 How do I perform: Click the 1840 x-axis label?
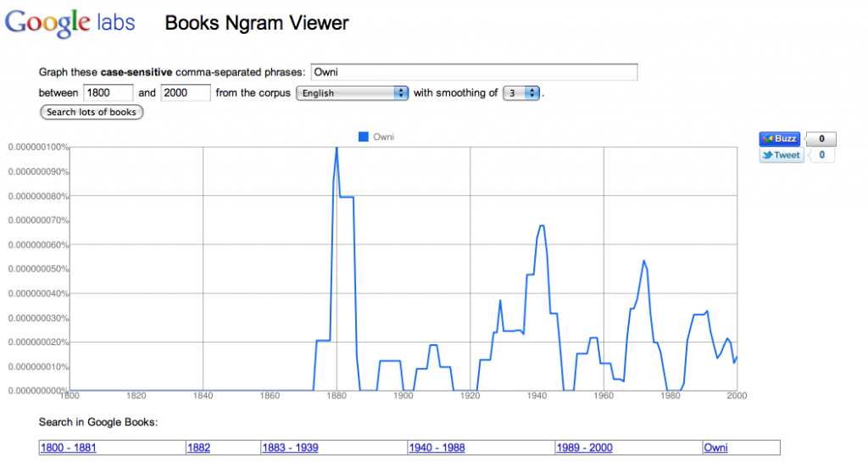pyautogui.click(x=203, y=396)
